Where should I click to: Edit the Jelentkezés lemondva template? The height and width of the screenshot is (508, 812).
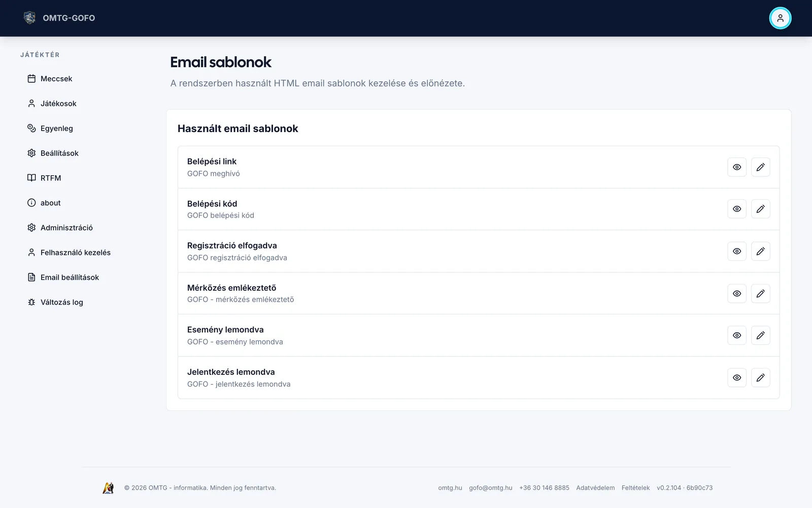(x=760, y=377)
